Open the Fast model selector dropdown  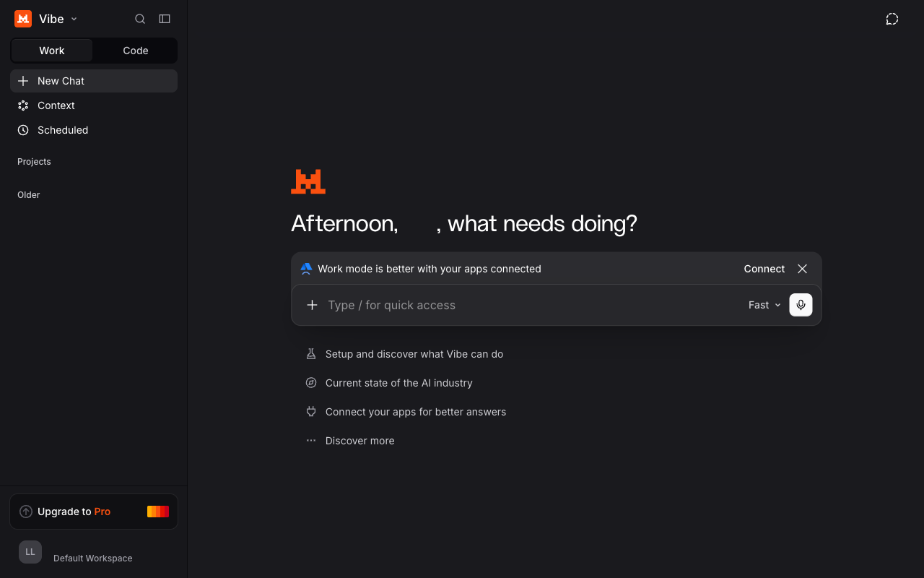click(764, 305)
